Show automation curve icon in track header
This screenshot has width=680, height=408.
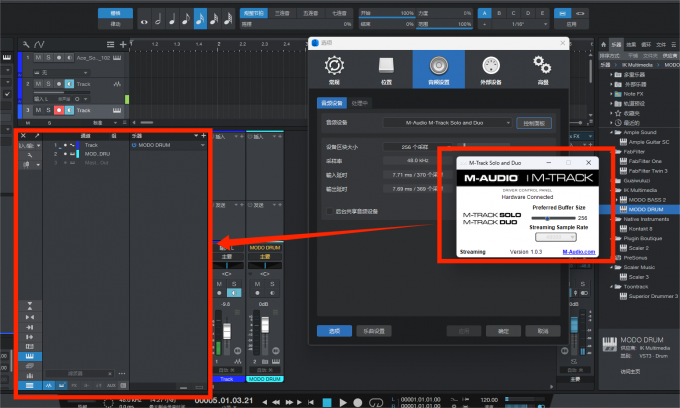[39, 44]
